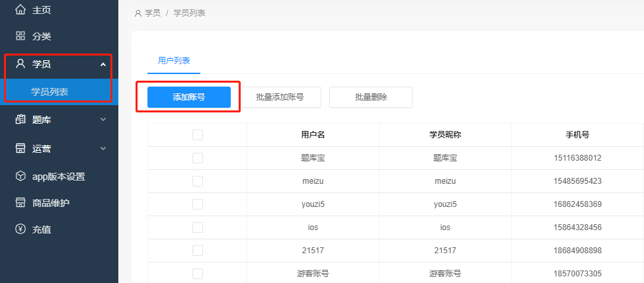This screenshot has height=283, width=644.
Task: Check the box on the ios row
Action: 198,227
